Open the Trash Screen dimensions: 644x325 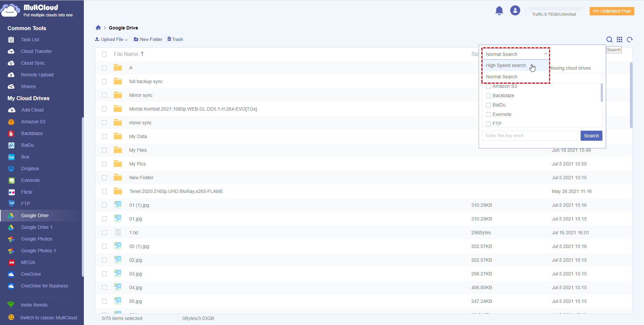[175, 40]
